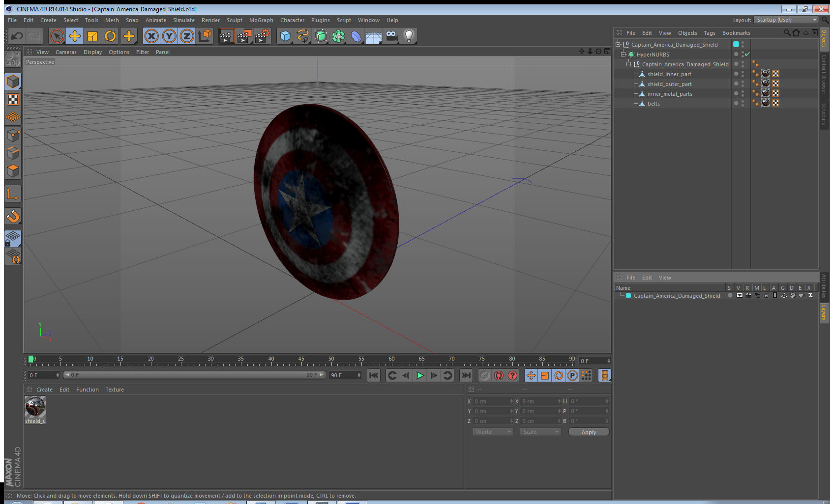Click the Undo arrow icon
The image size is (830, 504).
(17, 36)
